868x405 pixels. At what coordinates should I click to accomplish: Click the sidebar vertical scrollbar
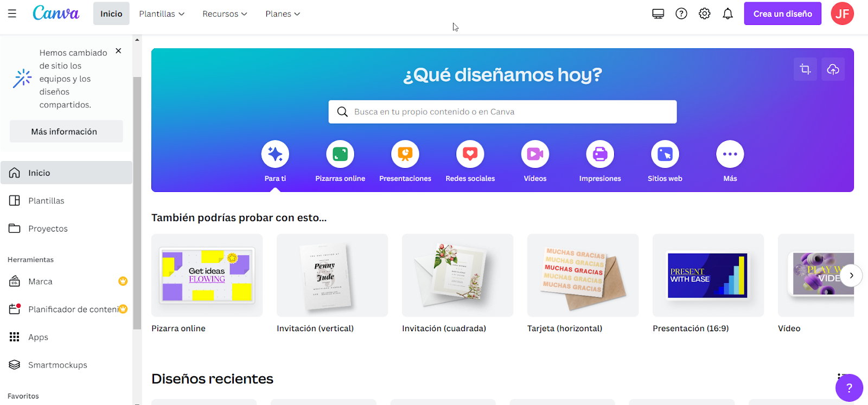(x=137, y=203)
